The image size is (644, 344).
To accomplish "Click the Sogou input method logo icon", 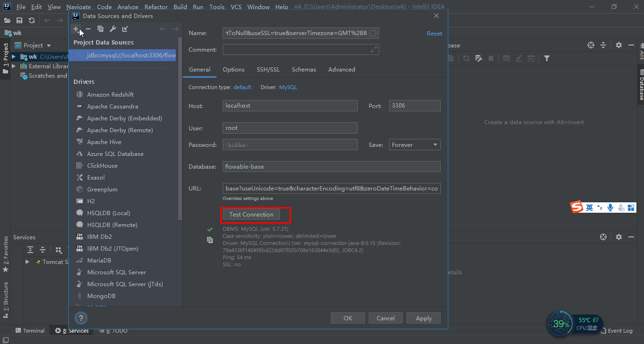I will (x=577, y=207).
